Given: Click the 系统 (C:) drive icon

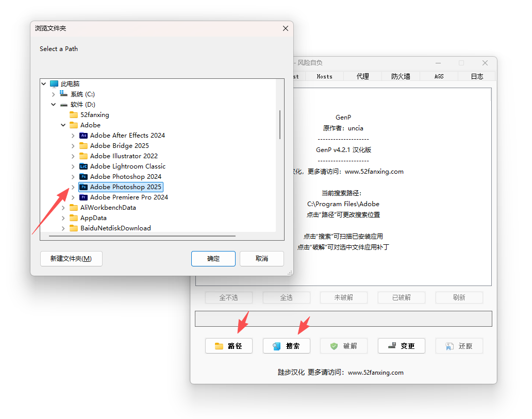Looking at the screenshot, I should pyautogui.click(x=63, y=94).
